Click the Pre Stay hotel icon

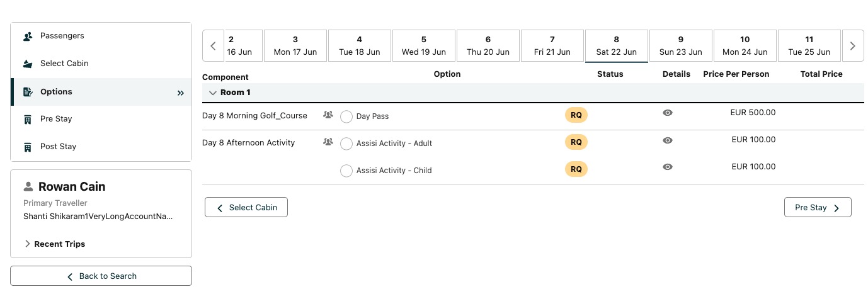(x=28, y=119)
